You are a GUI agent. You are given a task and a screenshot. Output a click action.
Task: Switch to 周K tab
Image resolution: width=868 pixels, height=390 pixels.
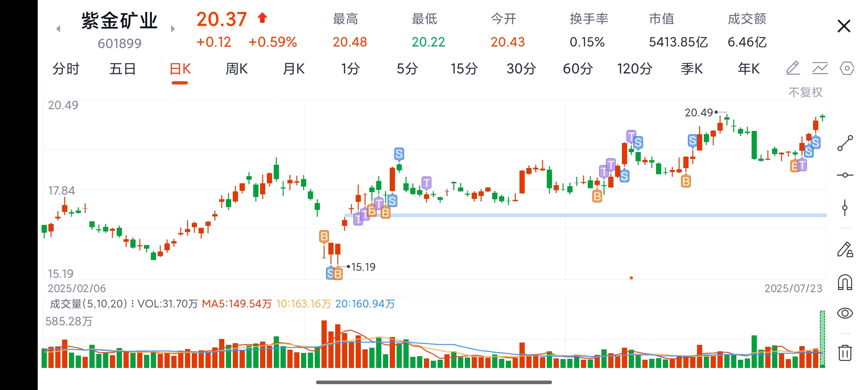(237, 69)
